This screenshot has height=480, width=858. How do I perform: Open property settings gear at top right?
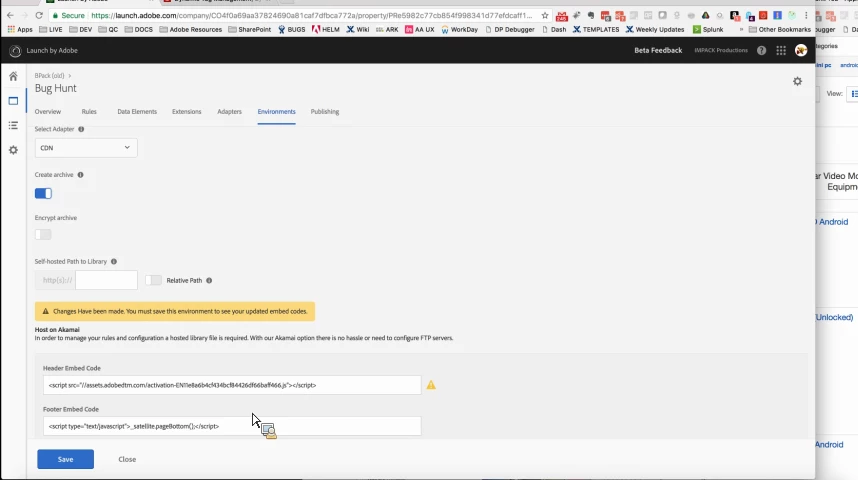click(797, 81)
